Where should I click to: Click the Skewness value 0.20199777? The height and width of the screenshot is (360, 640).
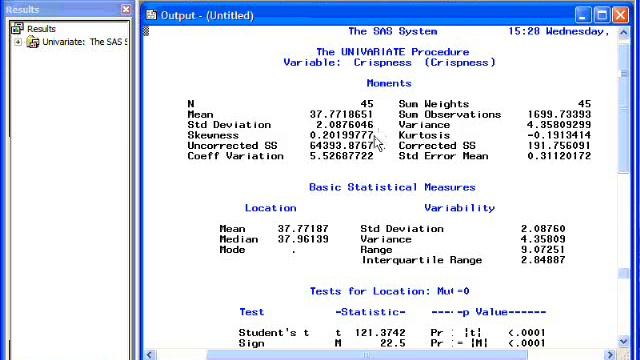341,135
